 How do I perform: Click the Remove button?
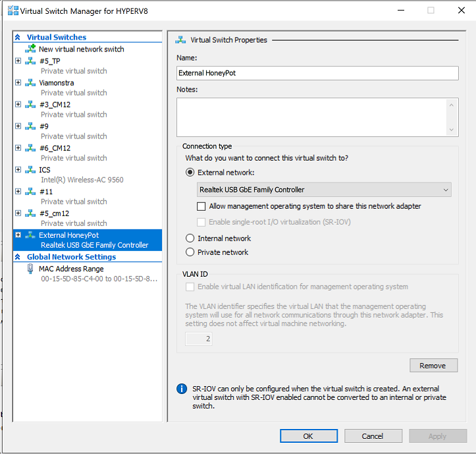(433, 366)
